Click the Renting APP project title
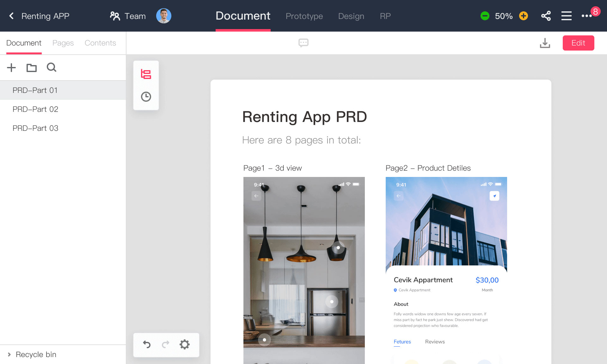Screen dimensions: 607x364 [45, 16]
